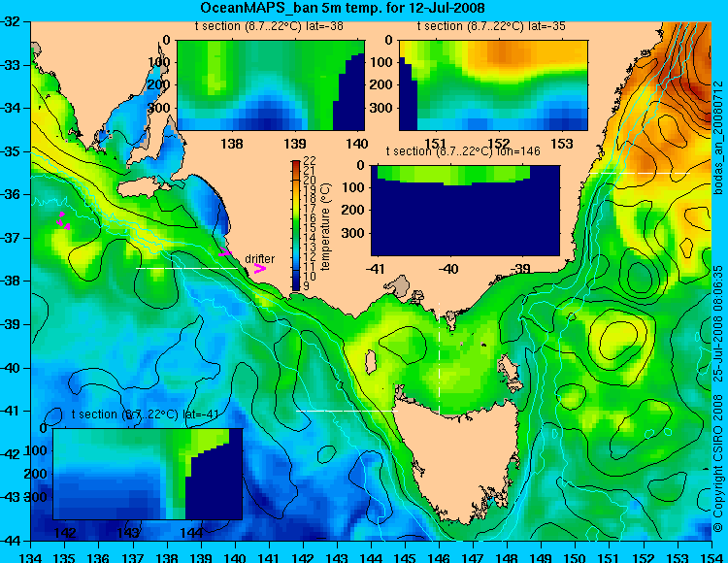Click the temperature colorbar legend

click(x=296, y=226)
